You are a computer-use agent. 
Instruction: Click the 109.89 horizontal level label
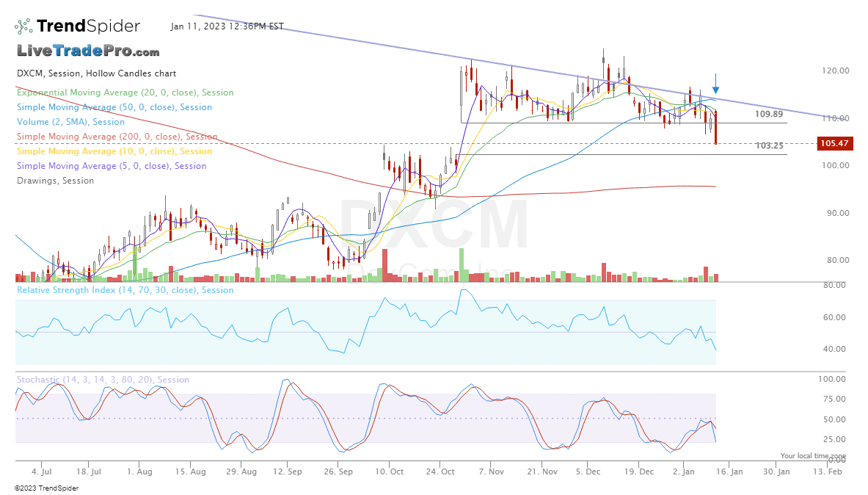tap(768, 115)
